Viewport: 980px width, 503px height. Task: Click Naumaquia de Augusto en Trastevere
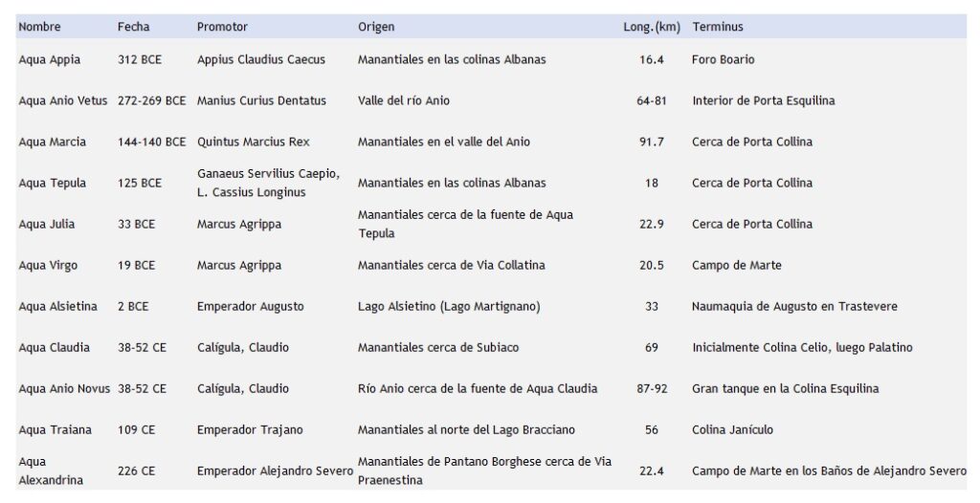click(x=794, y=307)
